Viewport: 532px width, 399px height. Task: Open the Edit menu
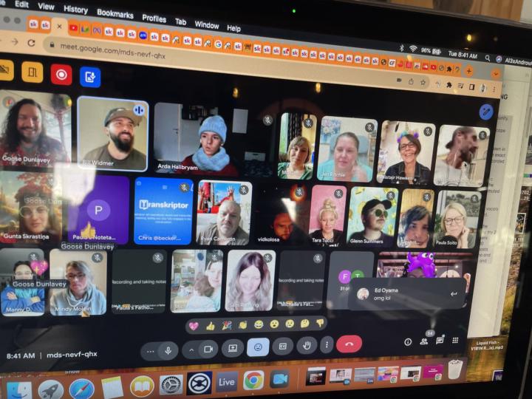21,4
